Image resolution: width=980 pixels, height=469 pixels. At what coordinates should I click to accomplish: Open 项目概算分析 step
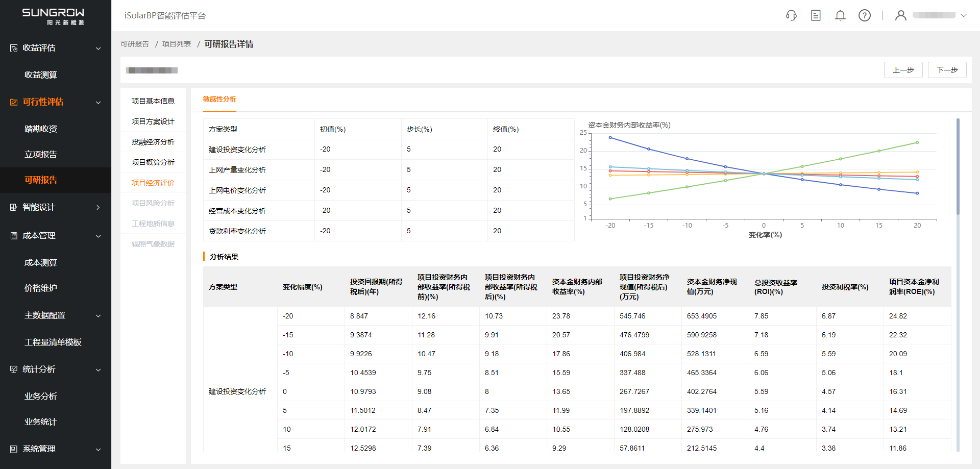[x=153, y=162]
